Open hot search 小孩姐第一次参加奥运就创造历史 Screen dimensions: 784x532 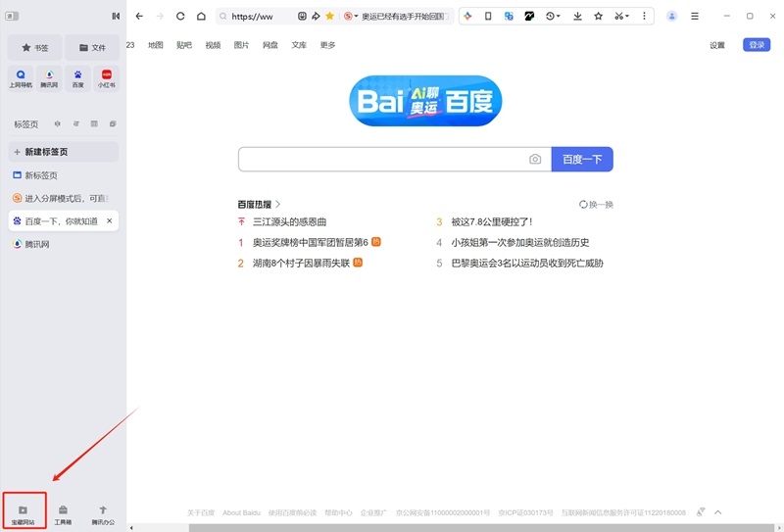pyautogui.click(x=520, y=243)
